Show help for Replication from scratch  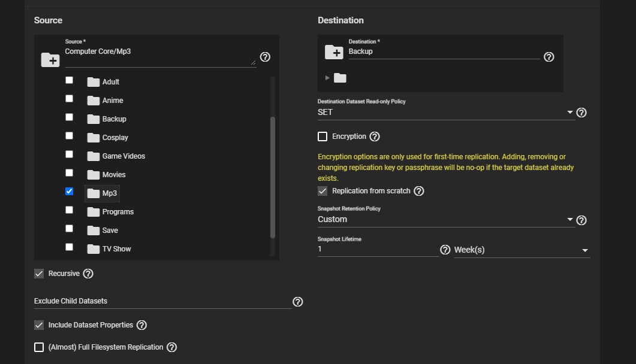pyautogui.click(x=419, y=191)
